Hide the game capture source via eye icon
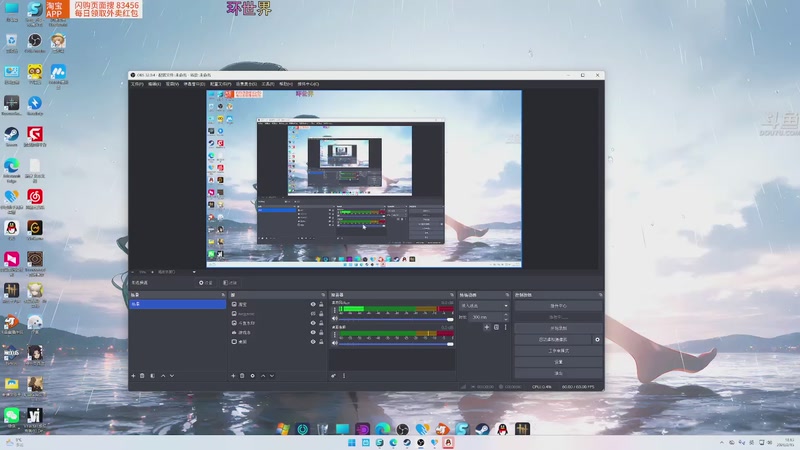Screen dimensions: 800x450 [313, 333]
